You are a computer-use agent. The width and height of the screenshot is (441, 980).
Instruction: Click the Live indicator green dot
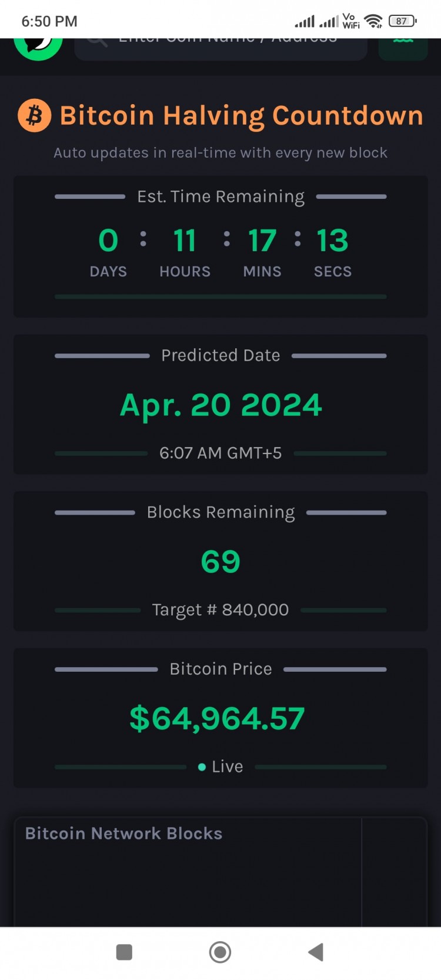[x=202, y=767]
